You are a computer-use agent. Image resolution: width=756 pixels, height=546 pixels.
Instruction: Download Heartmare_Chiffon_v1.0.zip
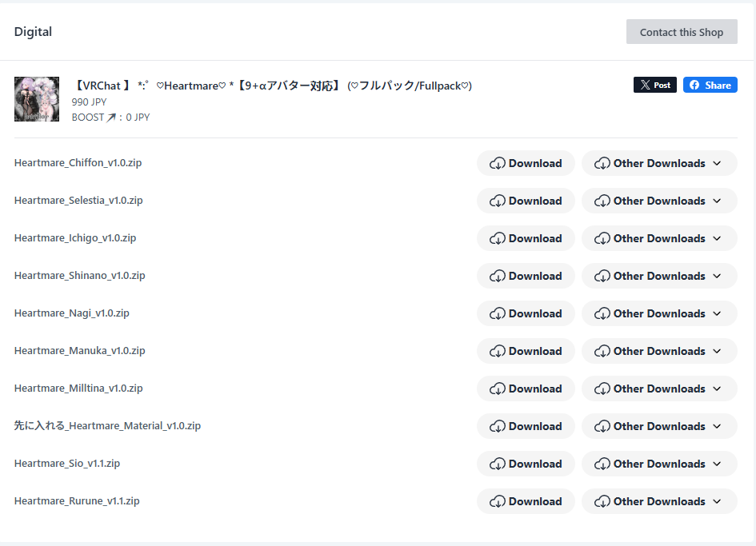(x=526, y=163)
